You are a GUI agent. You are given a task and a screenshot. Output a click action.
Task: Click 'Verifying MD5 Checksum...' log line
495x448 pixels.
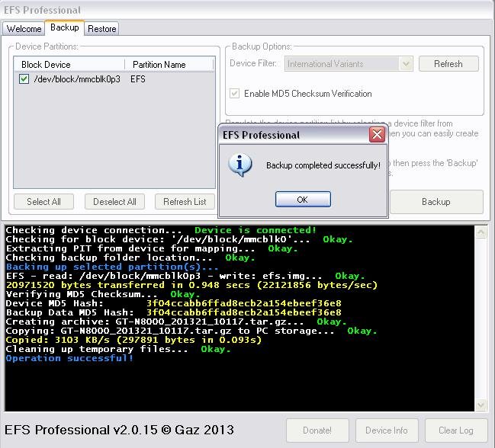pyautogui.click(x=103, y=294)
